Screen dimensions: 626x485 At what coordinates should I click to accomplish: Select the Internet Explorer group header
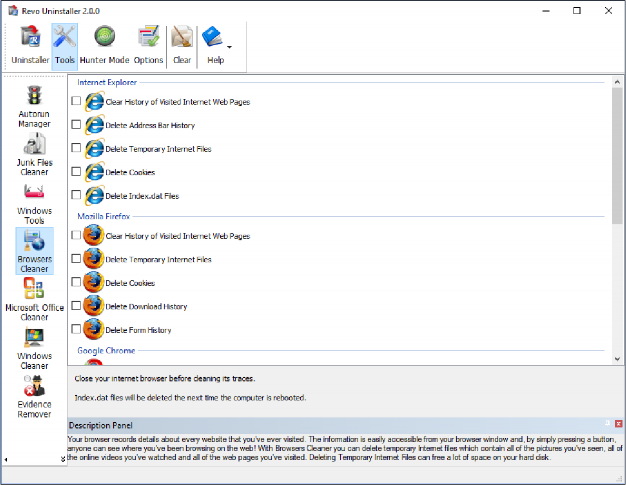pos(107,82)
